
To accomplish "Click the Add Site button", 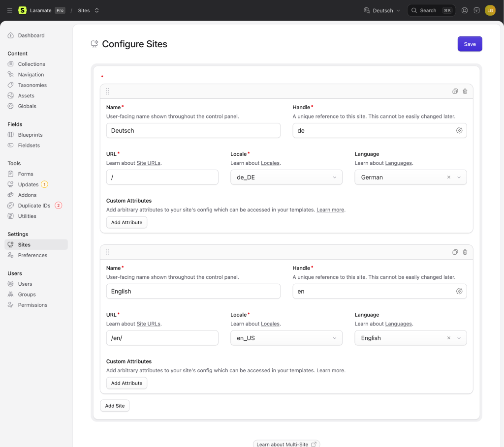I will 115,406.
